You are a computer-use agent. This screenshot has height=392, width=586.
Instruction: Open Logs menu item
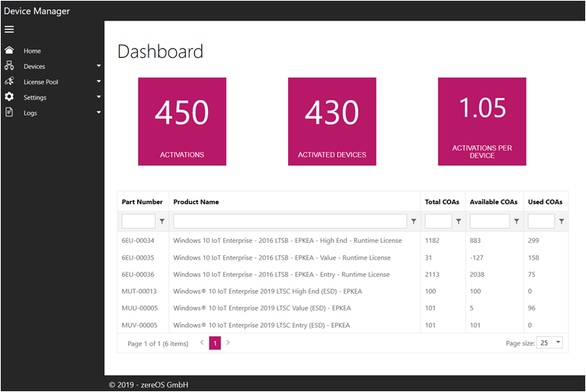tap(30, 113)
